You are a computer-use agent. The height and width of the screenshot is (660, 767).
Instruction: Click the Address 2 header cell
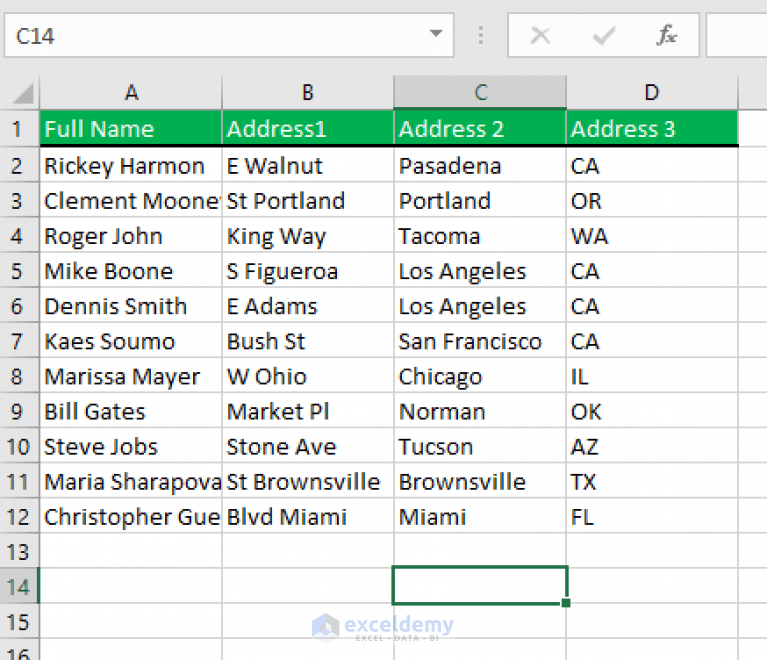tap(480, 129)
